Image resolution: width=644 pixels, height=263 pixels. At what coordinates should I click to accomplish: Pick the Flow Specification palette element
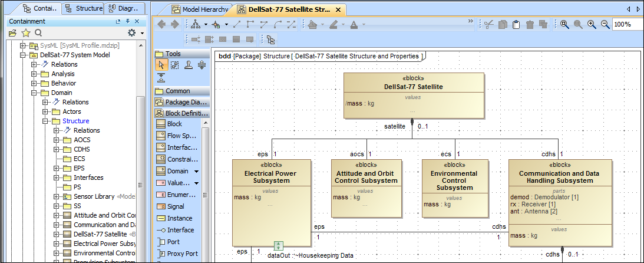(x=178, y=136)
